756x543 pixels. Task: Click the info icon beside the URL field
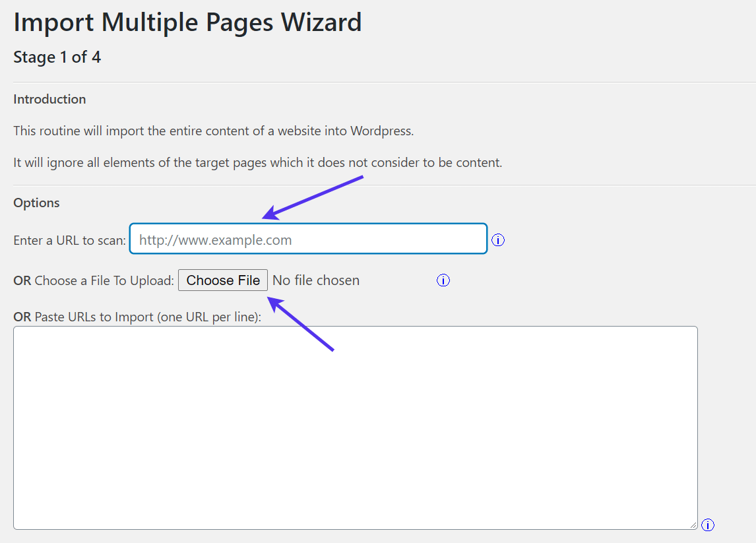pyautogui.click(x=498, y=240)
